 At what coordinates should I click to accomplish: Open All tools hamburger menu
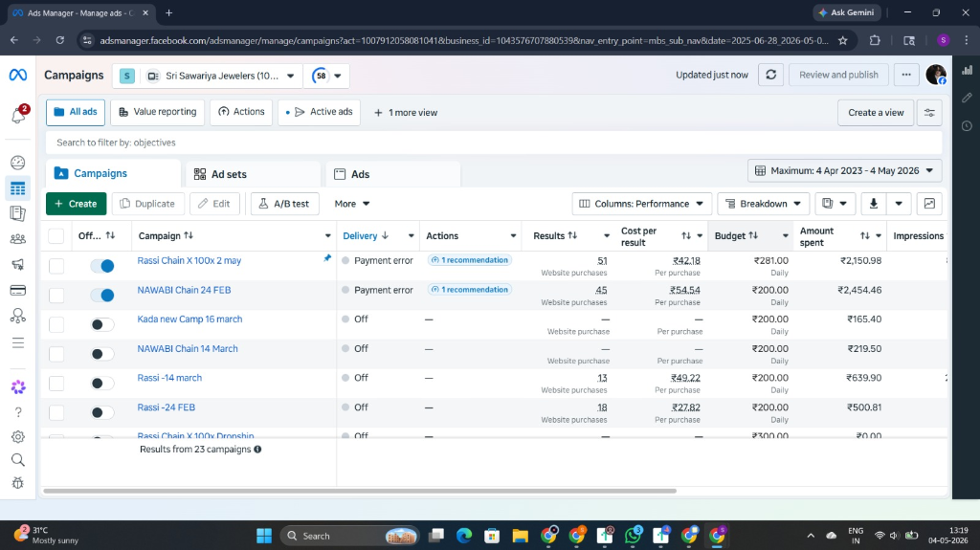pos(18,342)
